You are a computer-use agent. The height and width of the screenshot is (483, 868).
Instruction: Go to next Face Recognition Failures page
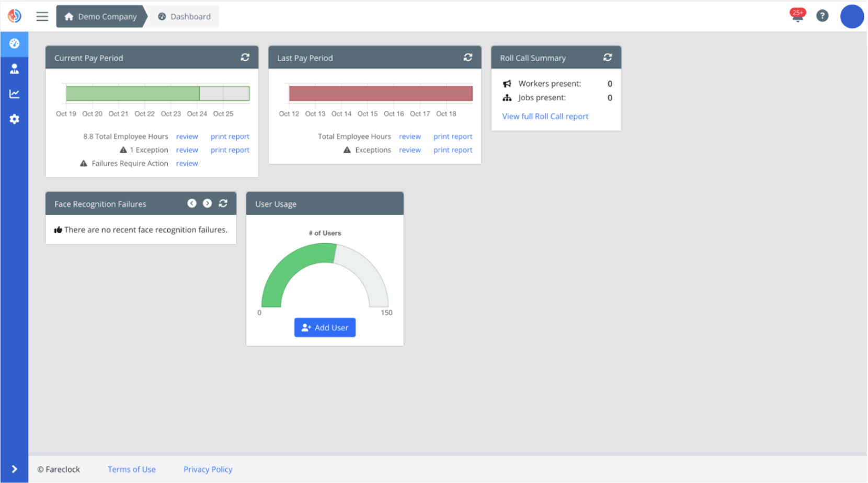click(207, 203)
